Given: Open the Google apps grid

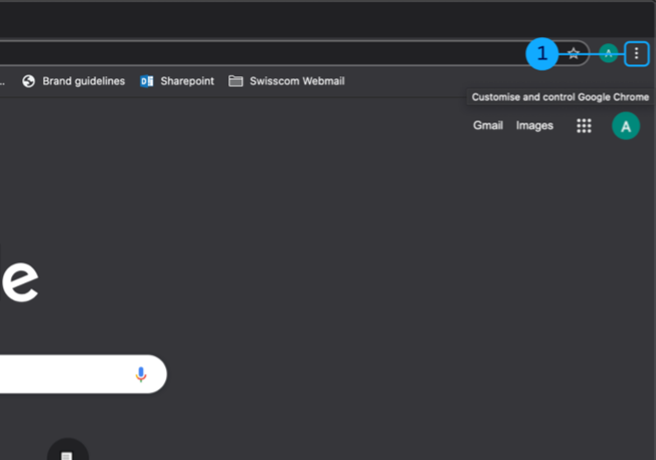Looking at the screenshot, I should tap(584, 126).
